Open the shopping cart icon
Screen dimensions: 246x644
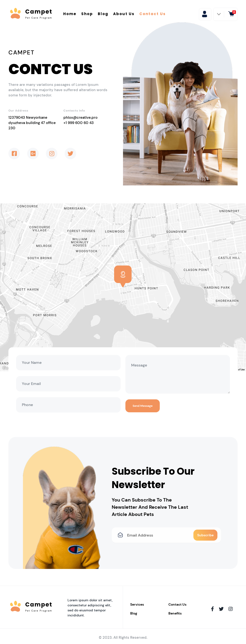231,14
